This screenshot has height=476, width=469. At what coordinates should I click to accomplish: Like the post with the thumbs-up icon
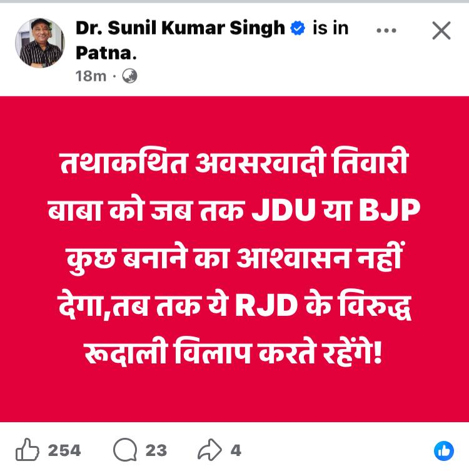pyautogui.click(x=28, y=450)
